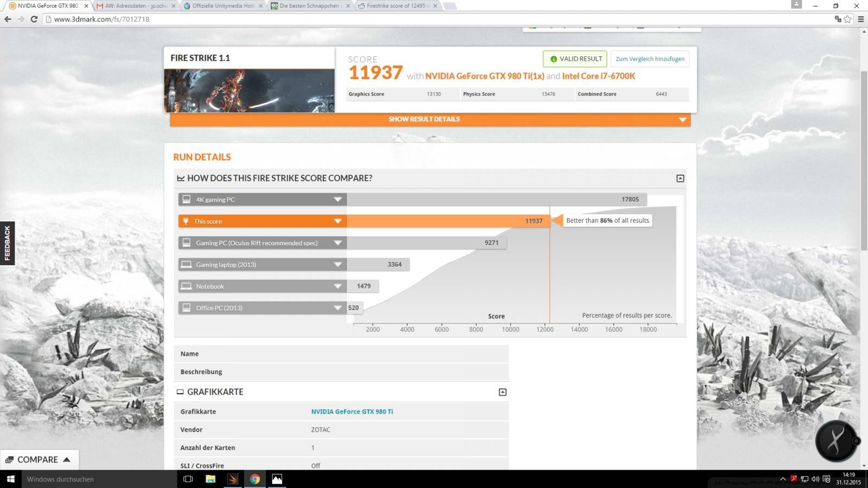
Task: Expand the Notebook dropdown arrow
Action: coord(337,286)
